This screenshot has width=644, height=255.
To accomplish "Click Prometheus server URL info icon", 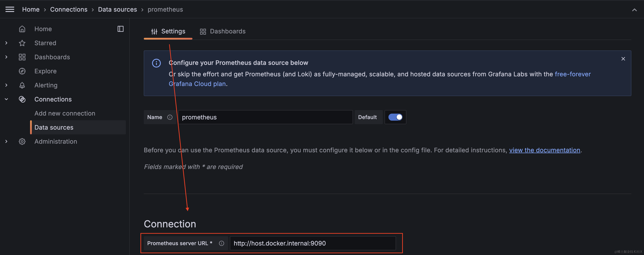I will [221, 243].
